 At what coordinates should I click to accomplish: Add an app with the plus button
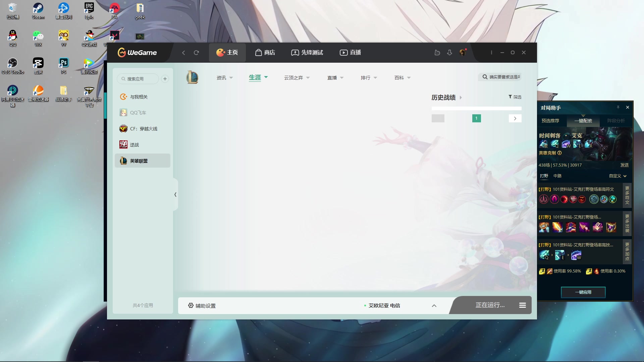point(165,79)
